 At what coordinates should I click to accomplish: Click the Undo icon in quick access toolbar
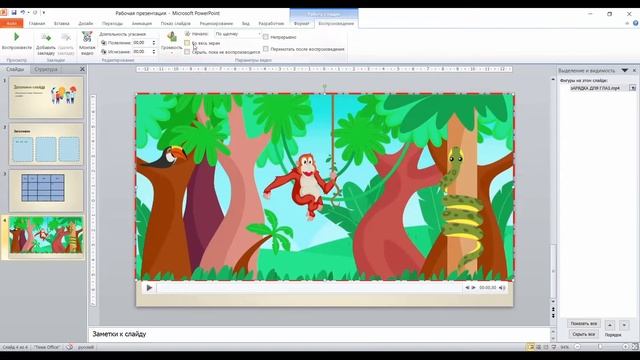pos(23,13)
